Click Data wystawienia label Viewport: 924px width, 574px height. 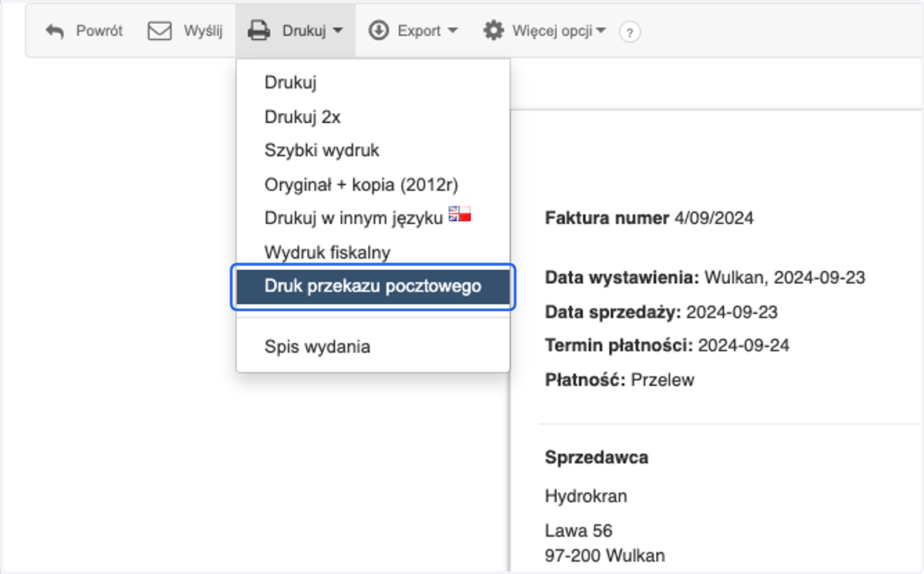point(622,278)
